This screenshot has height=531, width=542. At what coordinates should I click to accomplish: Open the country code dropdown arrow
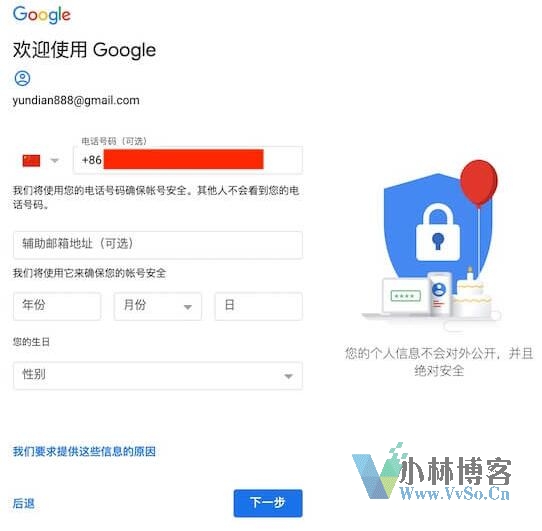55,160
